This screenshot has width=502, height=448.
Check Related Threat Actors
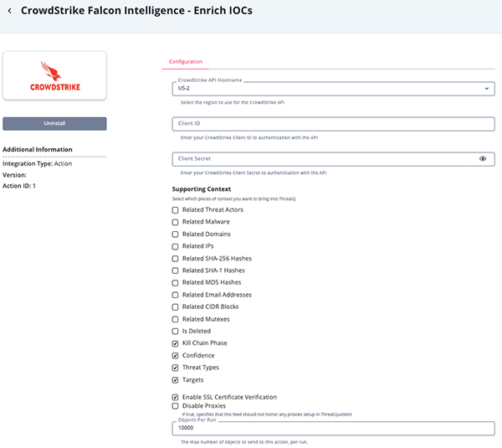coord(175,210)
